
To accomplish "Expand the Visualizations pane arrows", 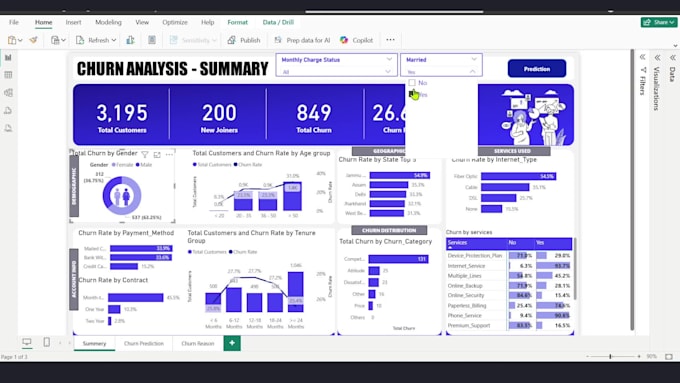I will coord(657,57).
